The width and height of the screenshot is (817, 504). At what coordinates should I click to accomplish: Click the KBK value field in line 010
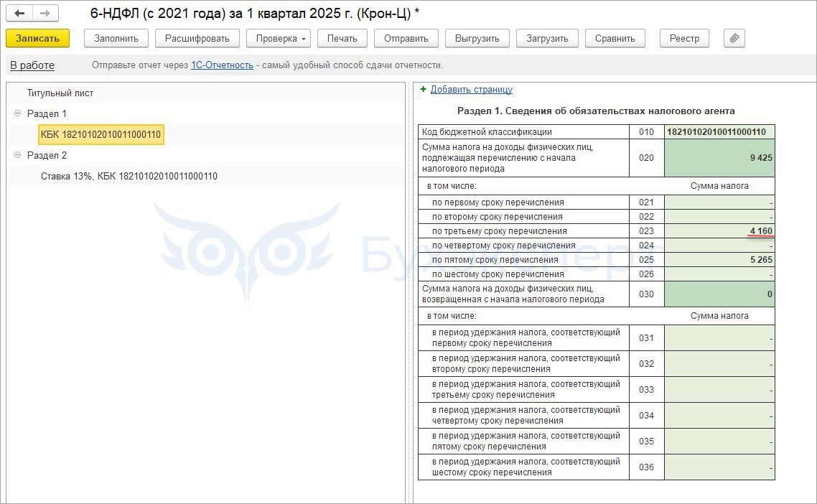pos(719,132)
